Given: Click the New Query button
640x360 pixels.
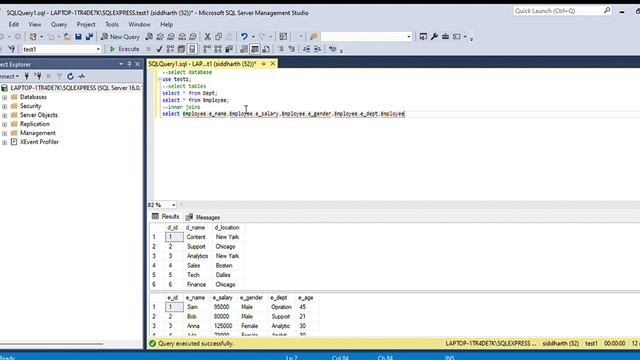Looking at the screenshot, I should pyautogui.click(x=120, y=37).
